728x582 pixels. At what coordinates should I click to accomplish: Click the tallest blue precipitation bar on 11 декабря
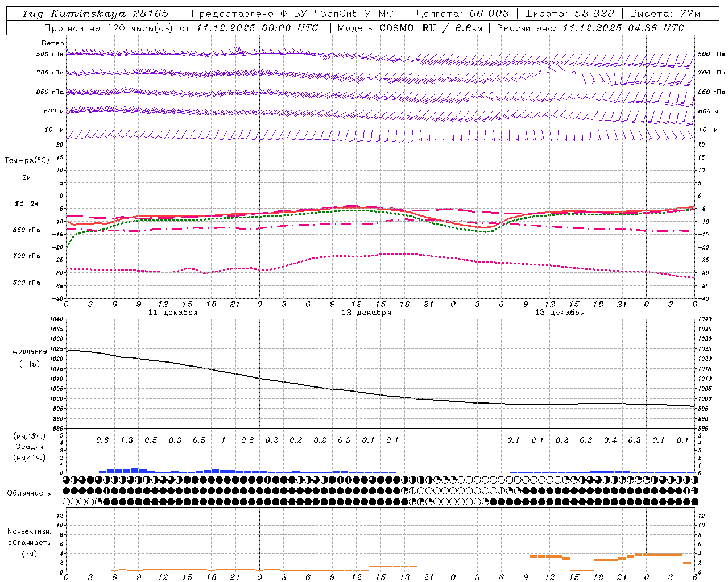(135, 470)
